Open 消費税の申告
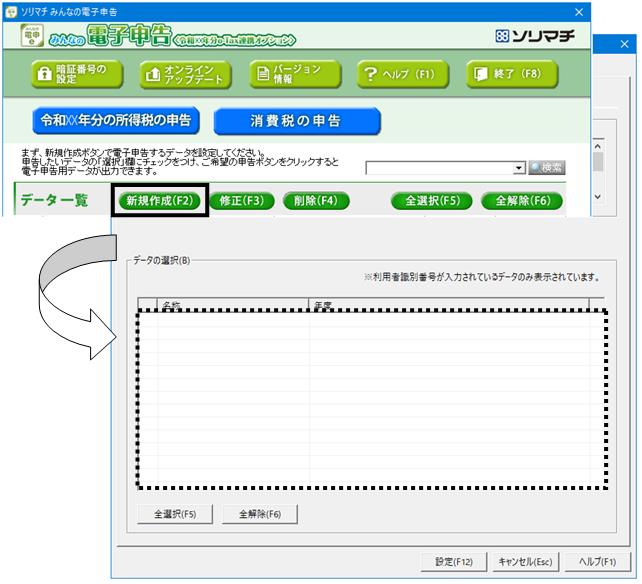 [297, 121]
